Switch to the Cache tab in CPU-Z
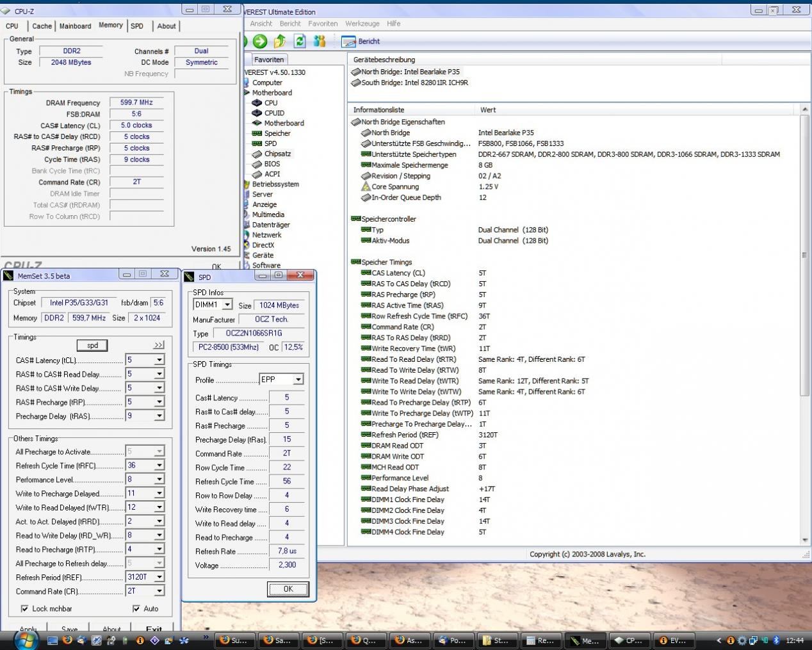Viewport: 812px width, 650px height. [42, 26]
